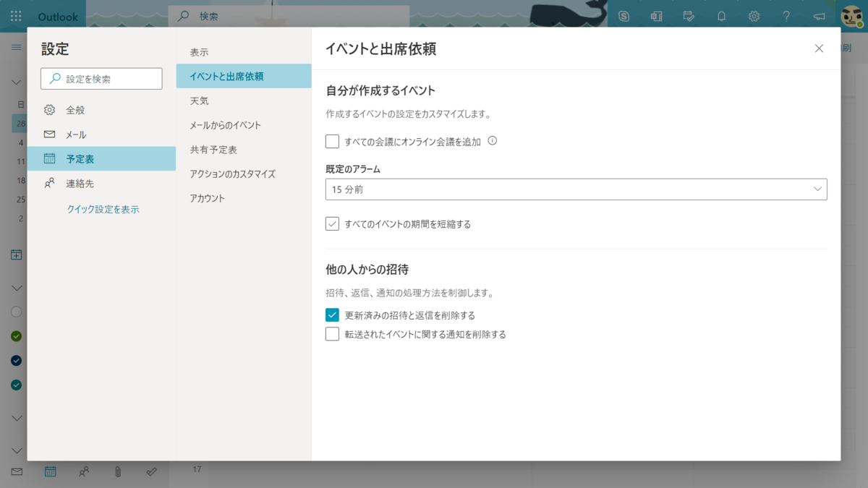Click the people icon beside 連絡先
The height and width of the screenshot is (488, 868).
(49, 184)
